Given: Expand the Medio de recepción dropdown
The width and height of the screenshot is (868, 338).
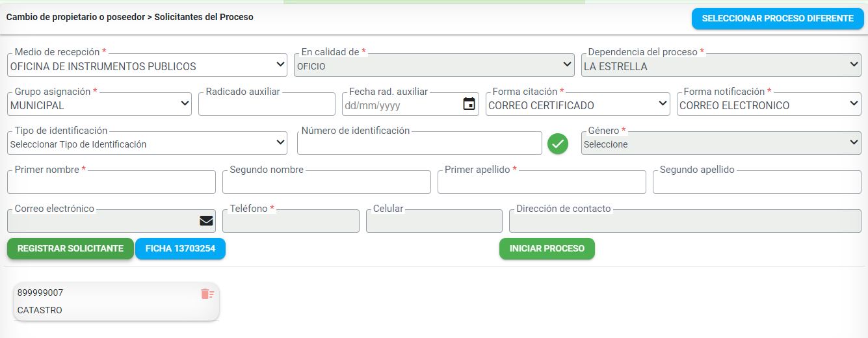Looking at the screenshot, I should [148, 65].
